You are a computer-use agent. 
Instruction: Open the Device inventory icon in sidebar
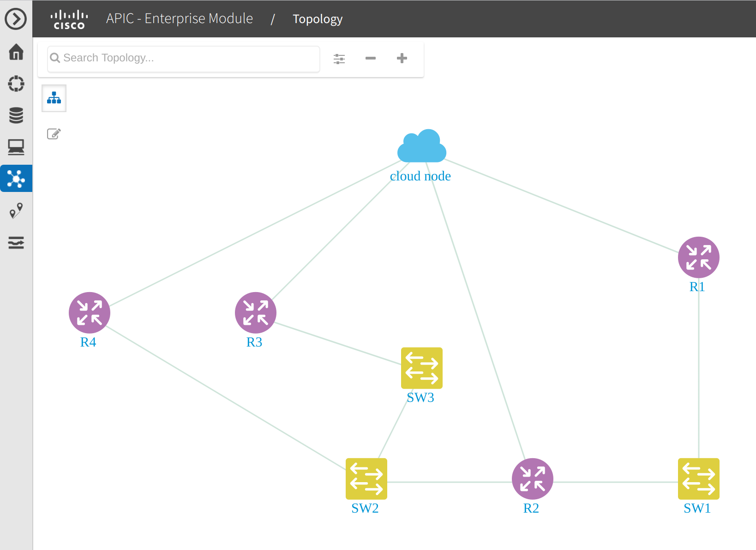(x=16, y=115)
